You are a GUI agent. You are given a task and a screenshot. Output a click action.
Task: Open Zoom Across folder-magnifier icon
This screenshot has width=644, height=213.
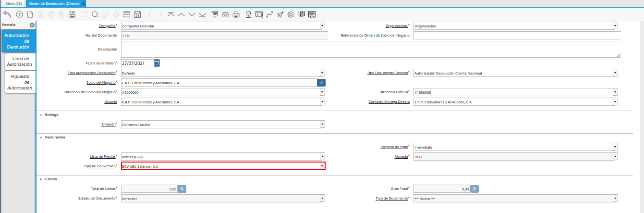pos(259,14)
